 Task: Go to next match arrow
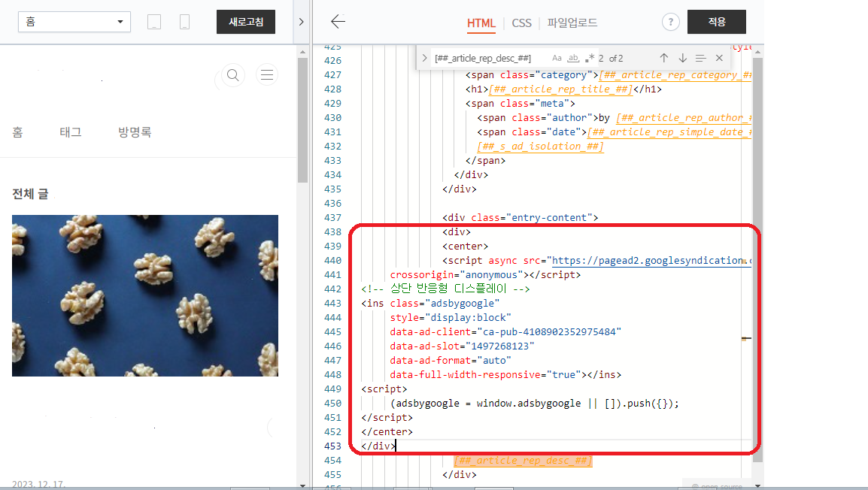pyautogui.click(x=682, y=58)
